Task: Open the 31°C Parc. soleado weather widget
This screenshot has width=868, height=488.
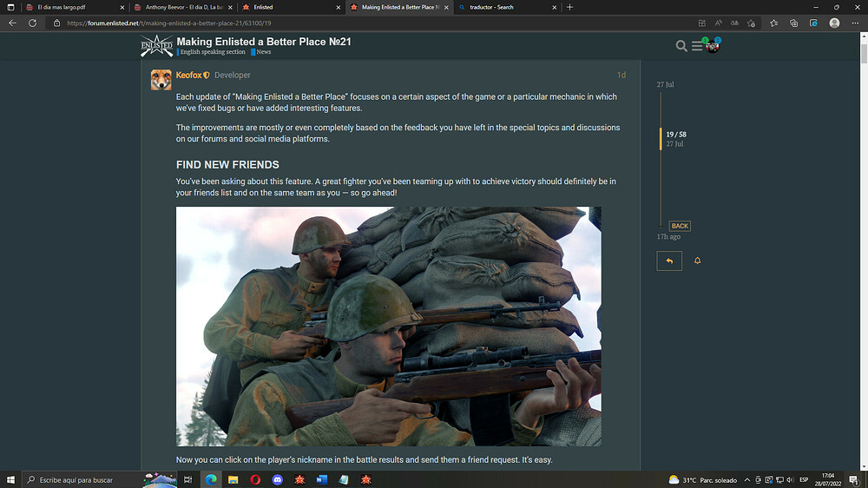Action: 703,479
